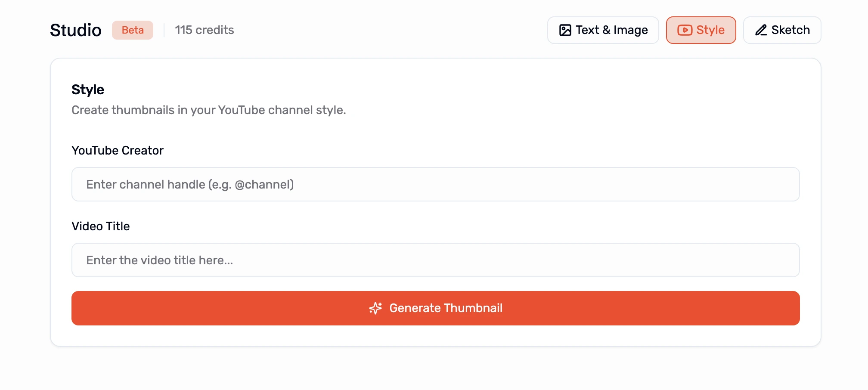The height and width of the screenshot is (390, 868).
Task: Open the Sketch mode tab
Action: tap(782, 30)
